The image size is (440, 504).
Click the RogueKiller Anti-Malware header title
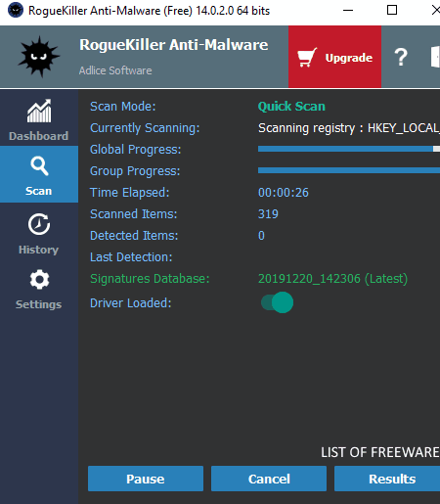pos(174,45)
